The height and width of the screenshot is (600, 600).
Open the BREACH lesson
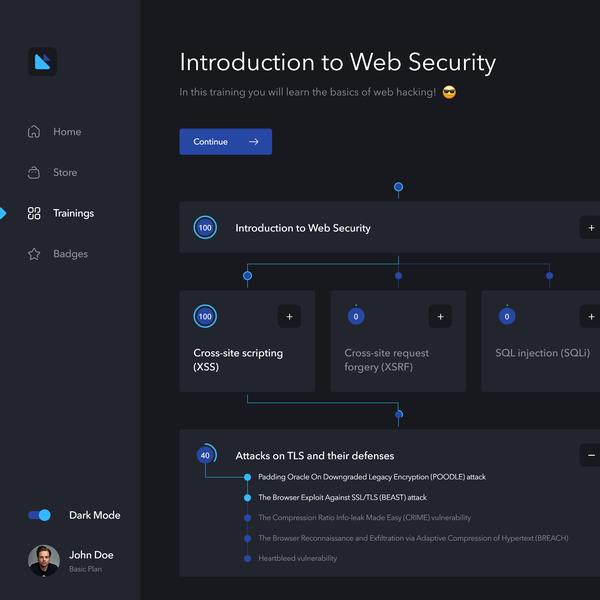(413, 538)
